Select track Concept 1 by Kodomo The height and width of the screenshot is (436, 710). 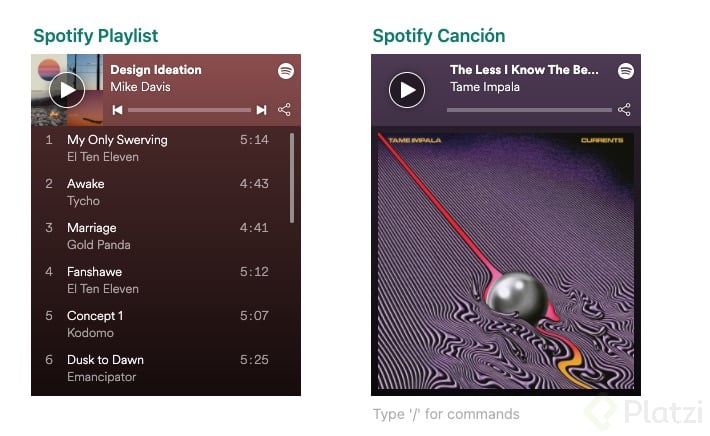click(158, 324)
